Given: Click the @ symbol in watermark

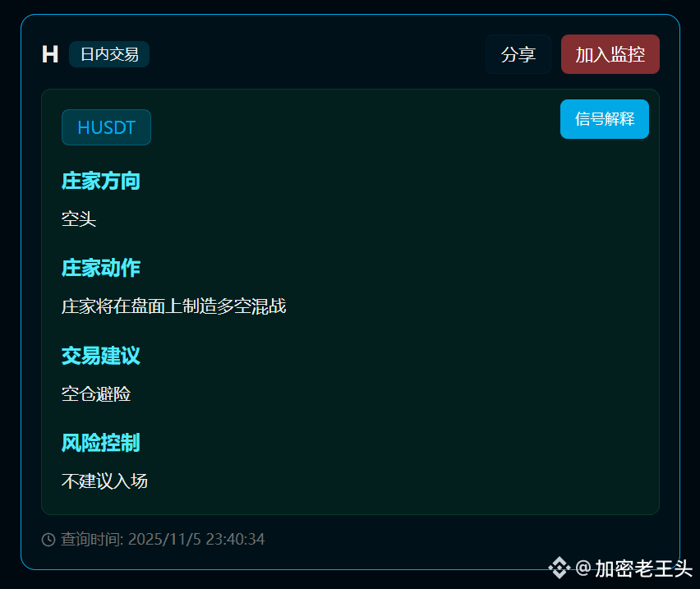Looking at the screenshot, I should (x=583, y=568).
